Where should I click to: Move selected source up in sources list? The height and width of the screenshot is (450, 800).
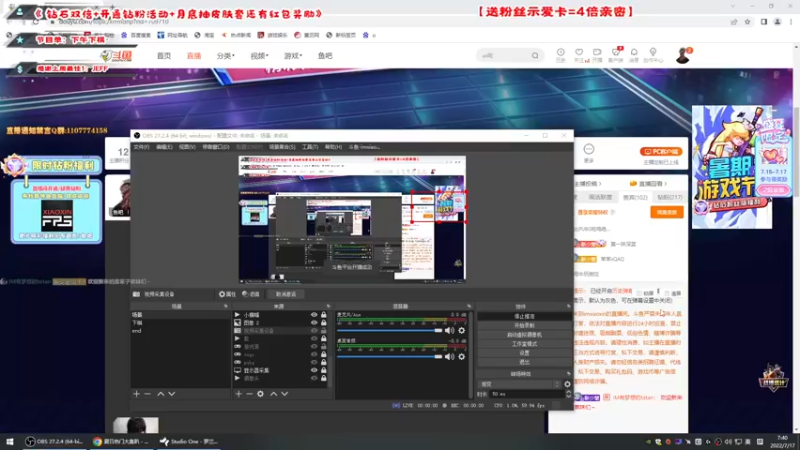point(273,394)
